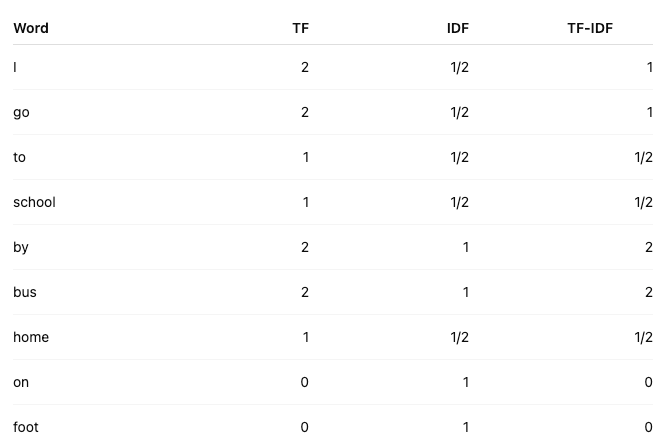Select the 'school' word cell

34,202
